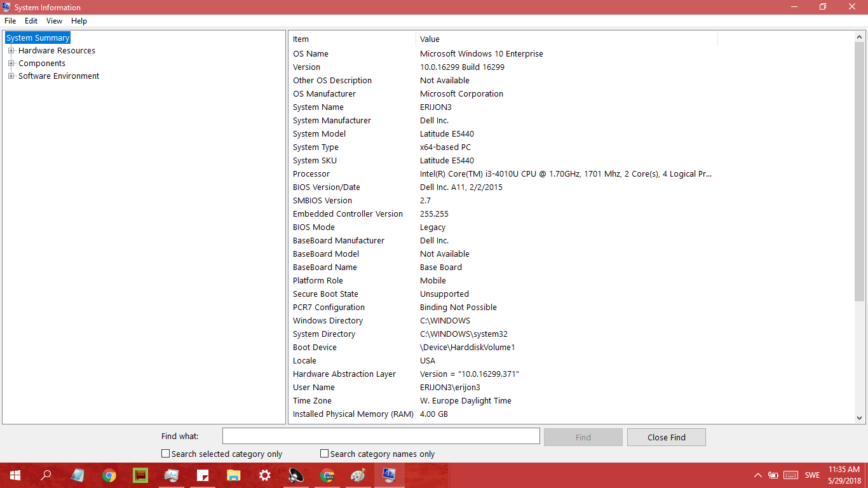Open the View menu

click(x=55, y=21)
